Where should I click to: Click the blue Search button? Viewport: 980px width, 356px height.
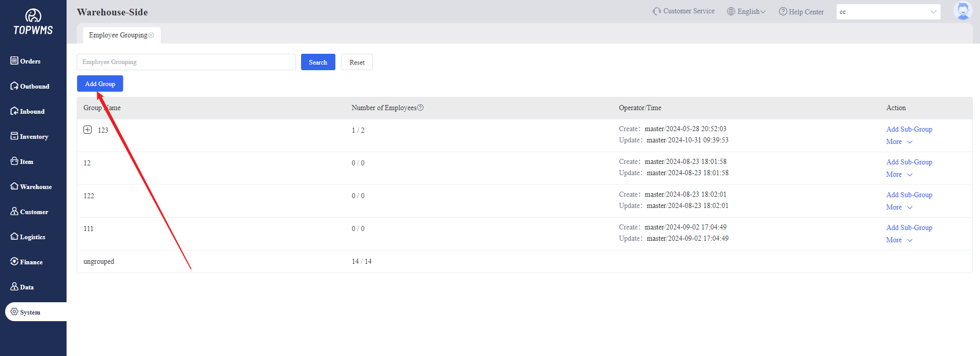click(318, 62)
